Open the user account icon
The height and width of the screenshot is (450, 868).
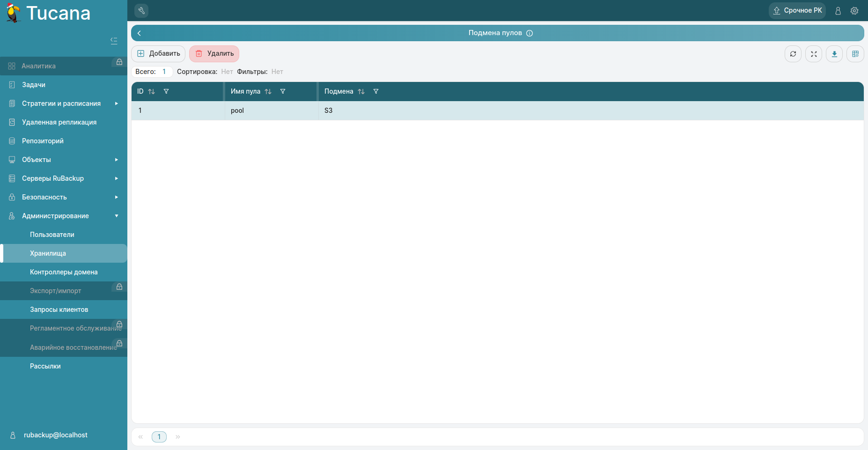pyautogui.click(x=838, y=10)
